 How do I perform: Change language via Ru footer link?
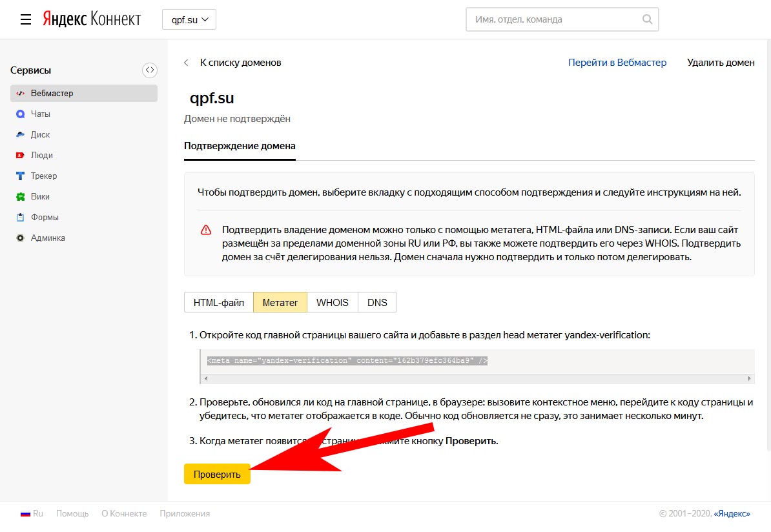click(38, 514)
